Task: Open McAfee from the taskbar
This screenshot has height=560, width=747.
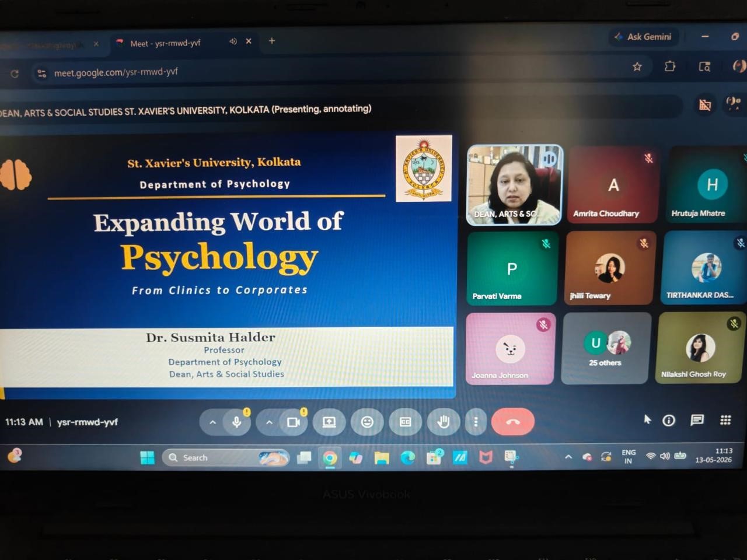Action: (486, 457)
